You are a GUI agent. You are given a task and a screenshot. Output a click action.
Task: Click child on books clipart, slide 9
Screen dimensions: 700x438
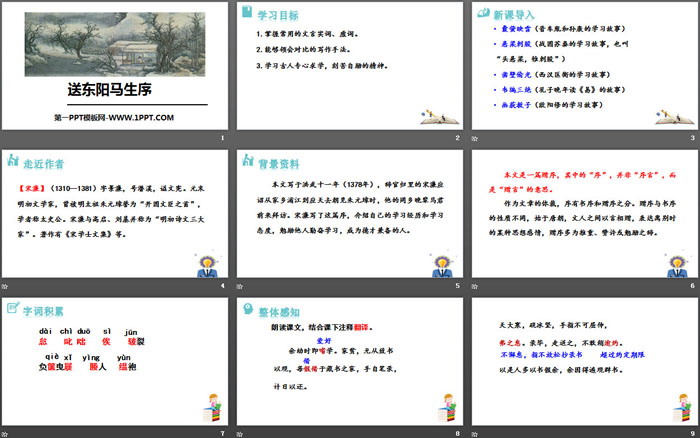[x=683, y=408]
